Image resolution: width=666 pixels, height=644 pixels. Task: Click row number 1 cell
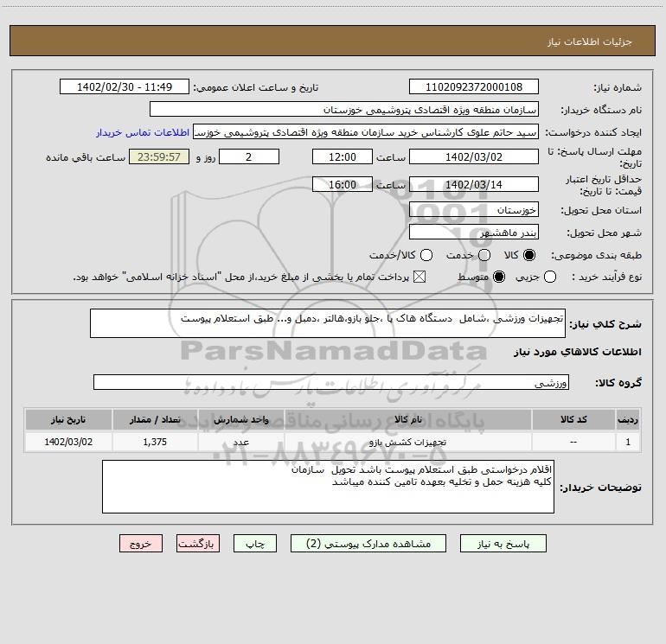pyautogui.click(x=628, y=442)
